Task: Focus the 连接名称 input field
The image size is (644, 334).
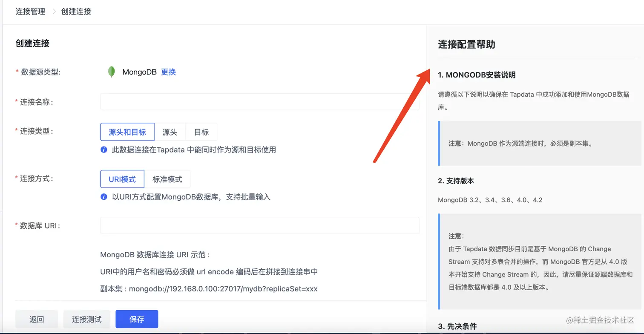Action: click(260, 102)
